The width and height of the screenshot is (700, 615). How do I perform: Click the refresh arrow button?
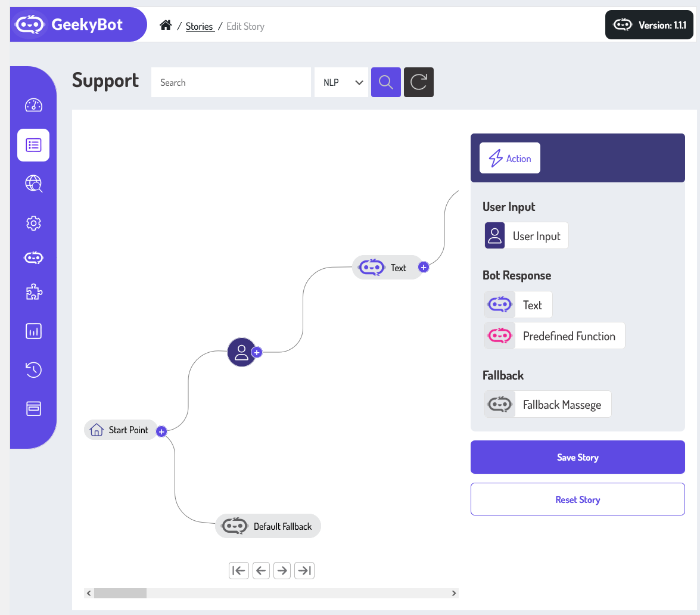click(419, 82)
